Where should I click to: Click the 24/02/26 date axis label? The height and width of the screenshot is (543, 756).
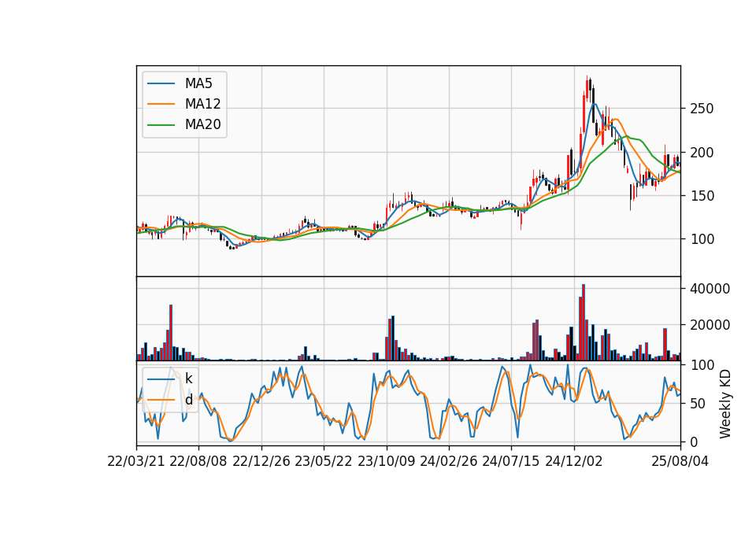tap(449, 461)
